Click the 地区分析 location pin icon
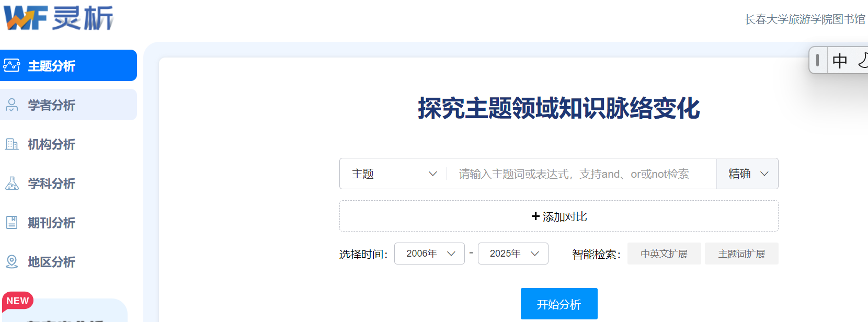The width and height of the screenshot is (868, 322). [x=12, y=261]
